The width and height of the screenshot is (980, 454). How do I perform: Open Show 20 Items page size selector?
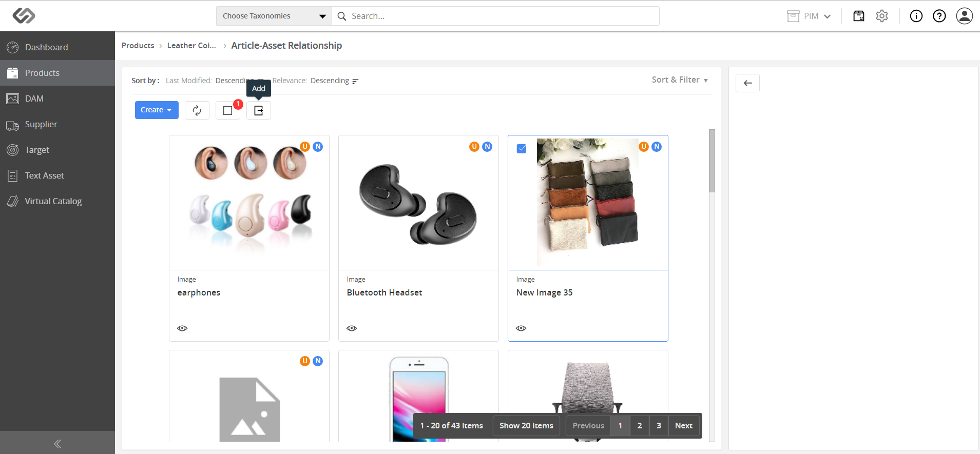pos(526,426)
